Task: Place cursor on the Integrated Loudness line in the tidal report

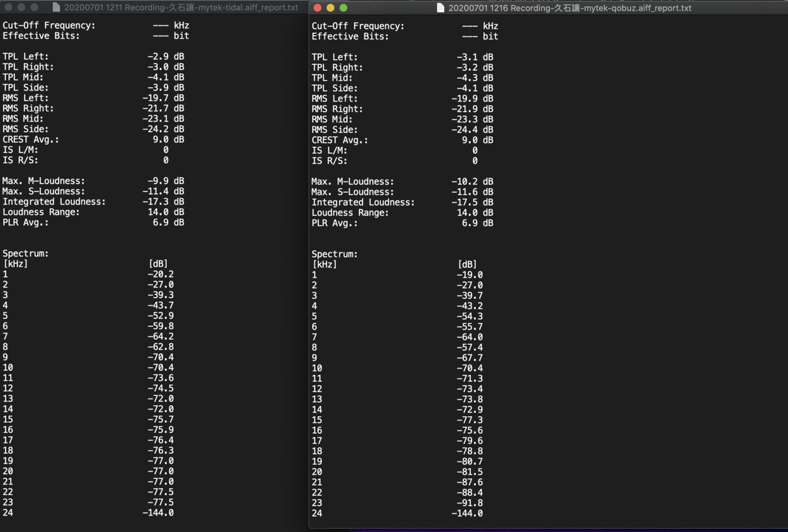Action: 93,201
